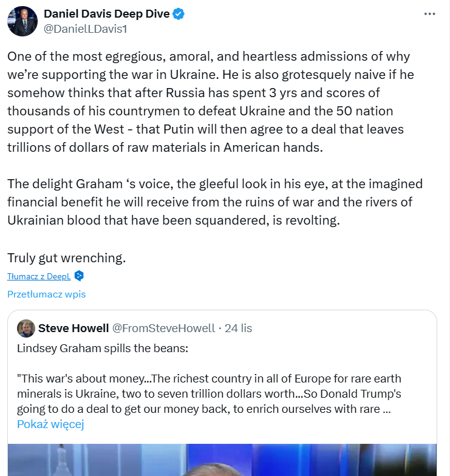The height and width of the screenshot is (476, 450).
Task: Open the three-dot more options menu
Action: [429, 13]
